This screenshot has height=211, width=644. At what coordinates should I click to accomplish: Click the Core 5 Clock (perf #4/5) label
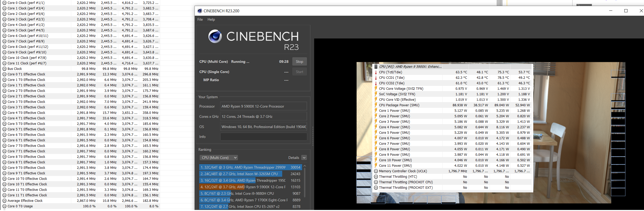point(26,30)
